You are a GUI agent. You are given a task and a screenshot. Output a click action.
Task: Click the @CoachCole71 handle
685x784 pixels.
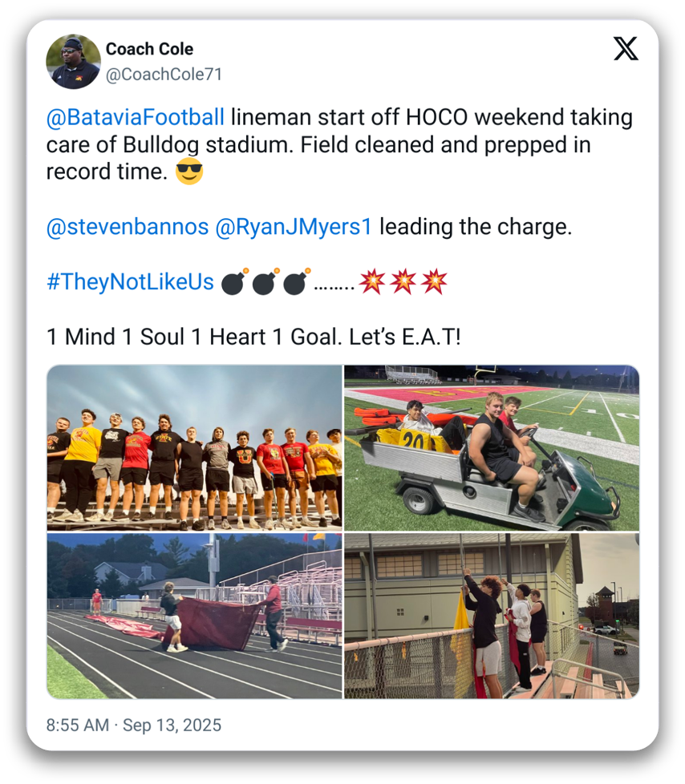(x=164, y=75)
